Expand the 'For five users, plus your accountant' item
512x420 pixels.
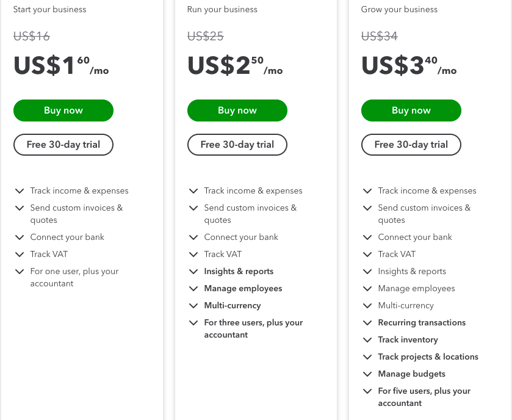click(367, 391)
